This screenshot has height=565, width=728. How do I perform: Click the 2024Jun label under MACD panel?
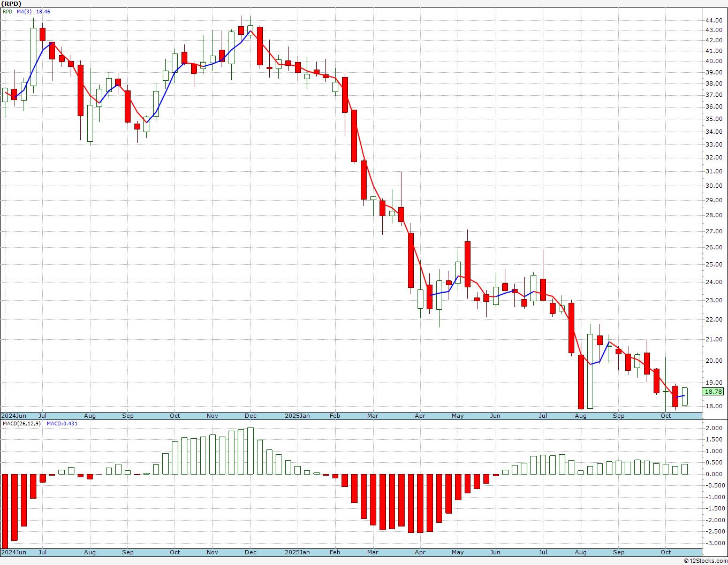pyautogui.click(x=13, y=552)
